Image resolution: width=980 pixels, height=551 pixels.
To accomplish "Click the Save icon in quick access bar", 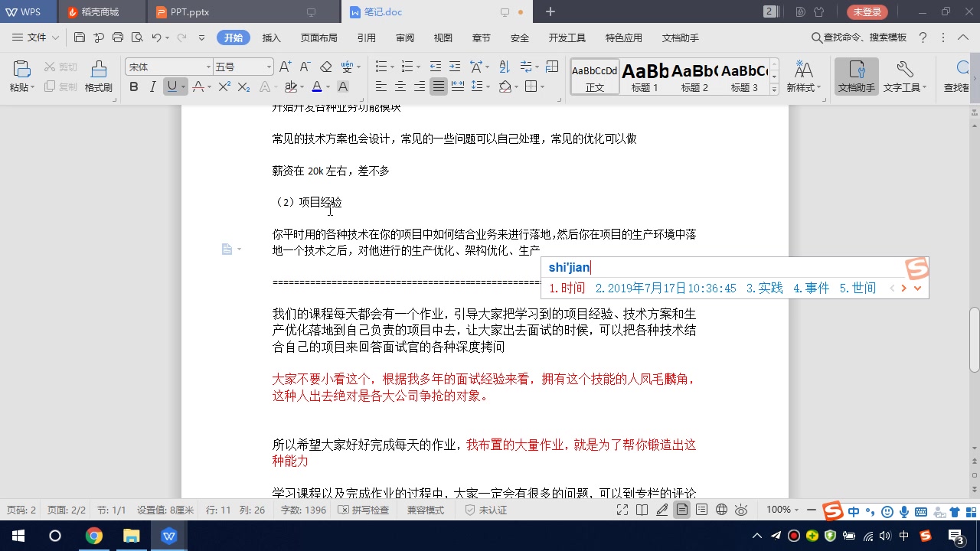I will pos(80,37).
